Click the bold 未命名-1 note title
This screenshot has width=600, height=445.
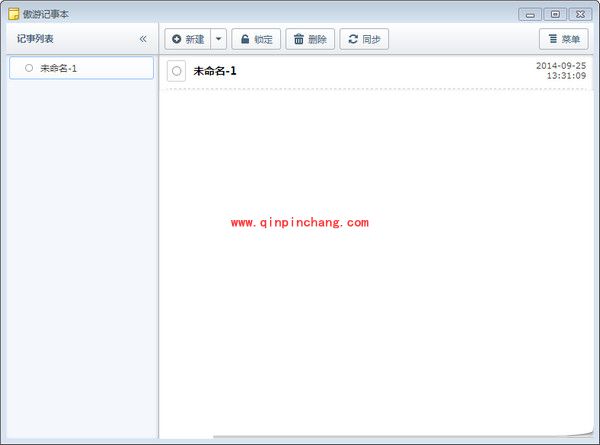pyautogui.click(x=215, y=71)
